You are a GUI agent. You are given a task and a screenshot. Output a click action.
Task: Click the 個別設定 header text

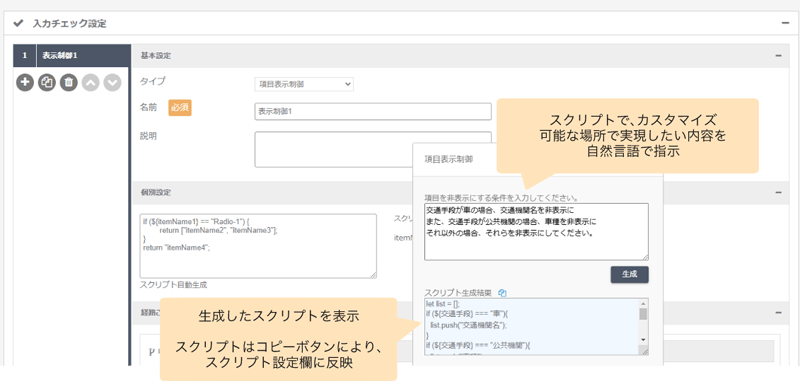(156, 192)
